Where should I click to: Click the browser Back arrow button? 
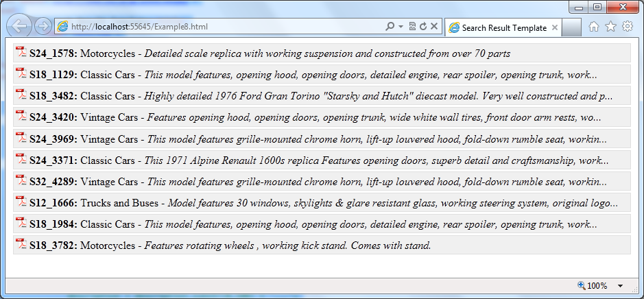(x=19, y=27)
